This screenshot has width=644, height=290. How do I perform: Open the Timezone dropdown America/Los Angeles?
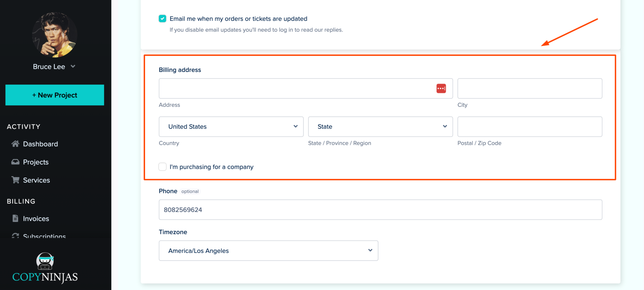click(x=269, y=251)
